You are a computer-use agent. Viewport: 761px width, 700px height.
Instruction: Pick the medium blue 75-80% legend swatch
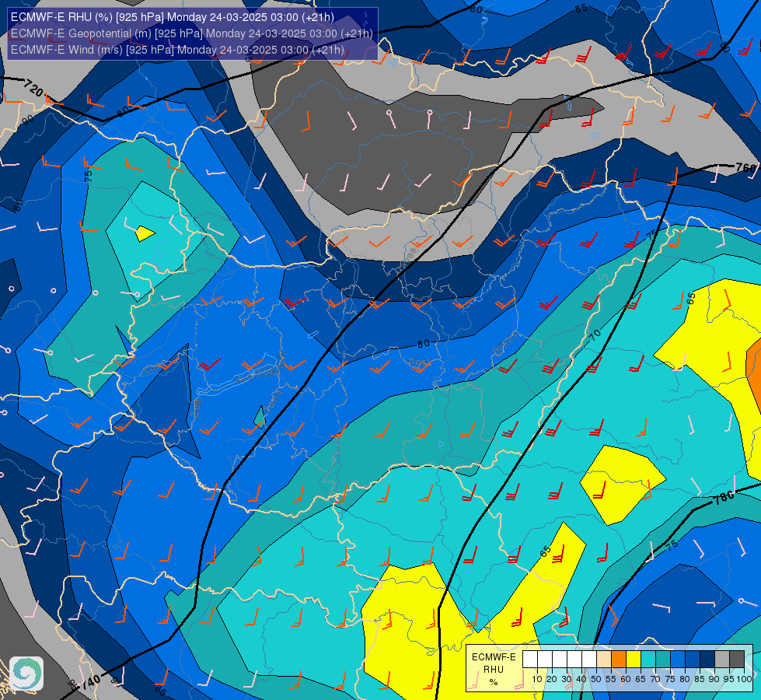(678, 660)
